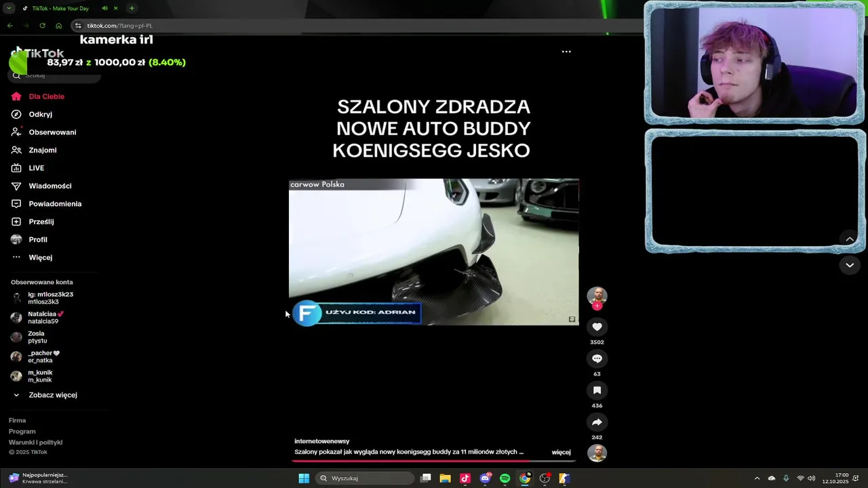This screenshot has width=868, height=488.
Task: Open the tab search dropdown
Action: pyautogui.click(x=9, y=8)
